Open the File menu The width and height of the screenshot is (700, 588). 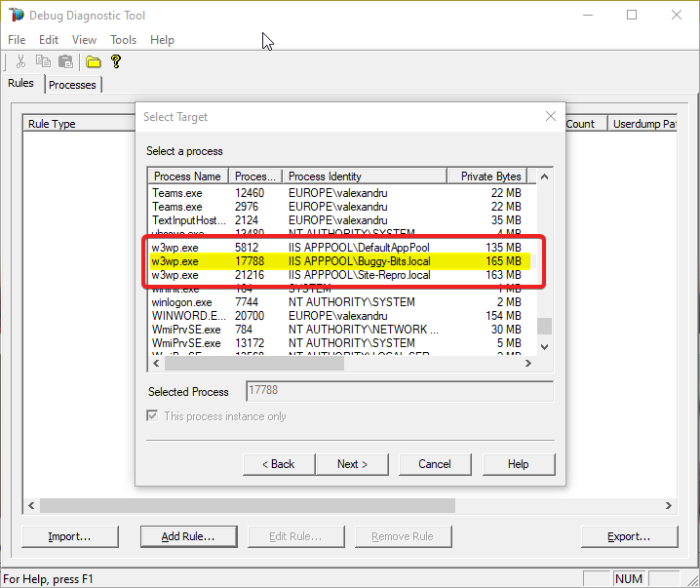click(x=17, y=40)
